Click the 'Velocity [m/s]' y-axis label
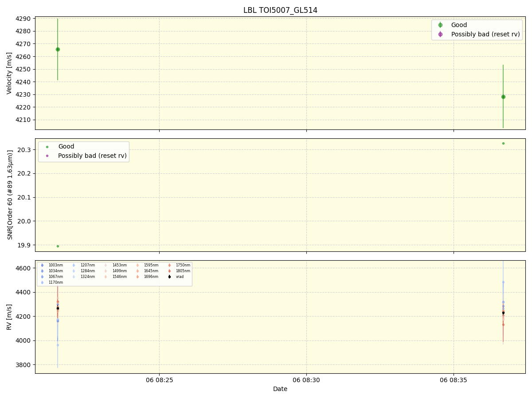The height and width of the screenshot is (399, 532). click(x=9, y=73)
